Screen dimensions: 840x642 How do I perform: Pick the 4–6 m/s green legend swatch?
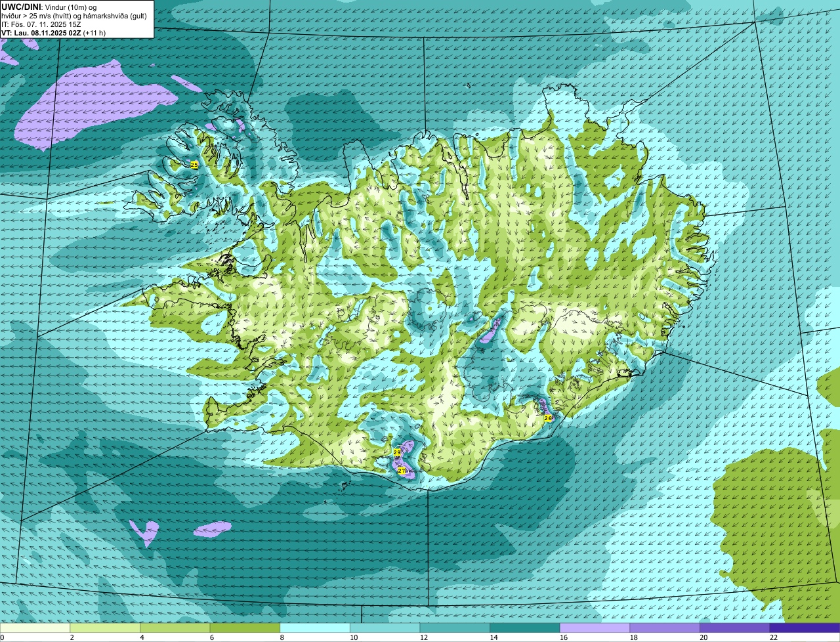click(x=175, y=628)
